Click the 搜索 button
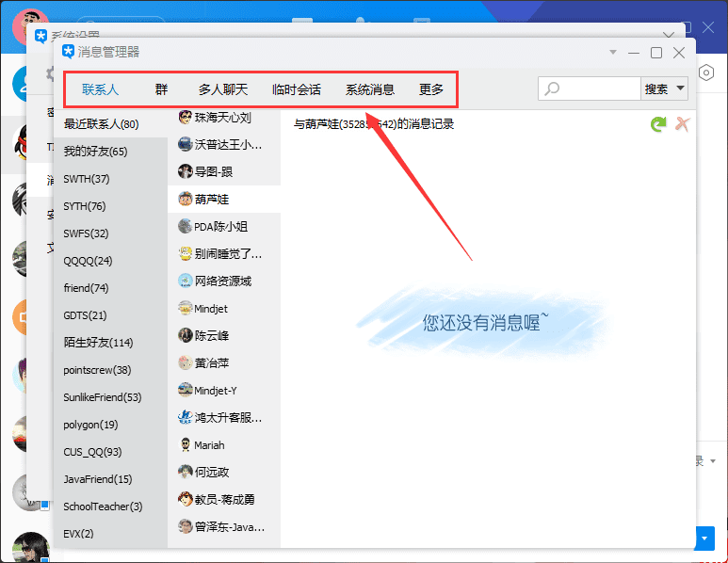 pos(656,88)
